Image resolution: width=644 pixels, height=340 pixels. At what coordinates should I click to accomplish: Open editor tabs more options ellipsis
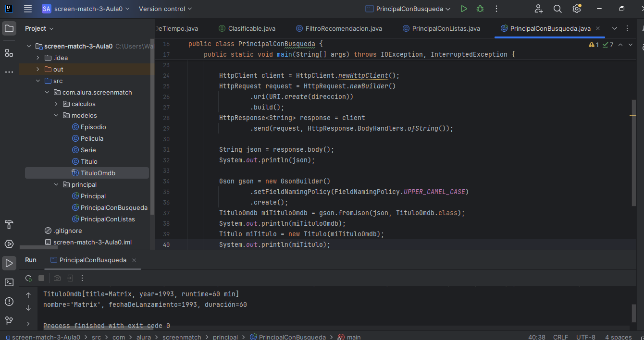coord(627,28)
